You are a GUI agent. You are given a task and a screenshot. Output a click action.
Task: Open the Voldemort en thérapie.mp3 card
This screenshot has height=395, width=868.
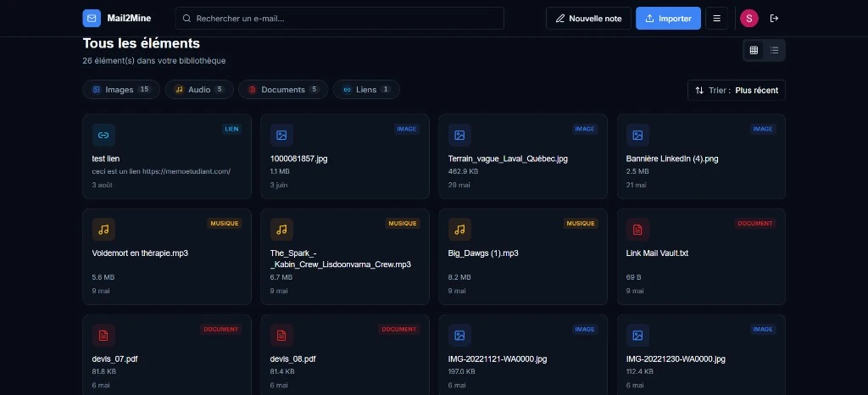tap(167, 257)
